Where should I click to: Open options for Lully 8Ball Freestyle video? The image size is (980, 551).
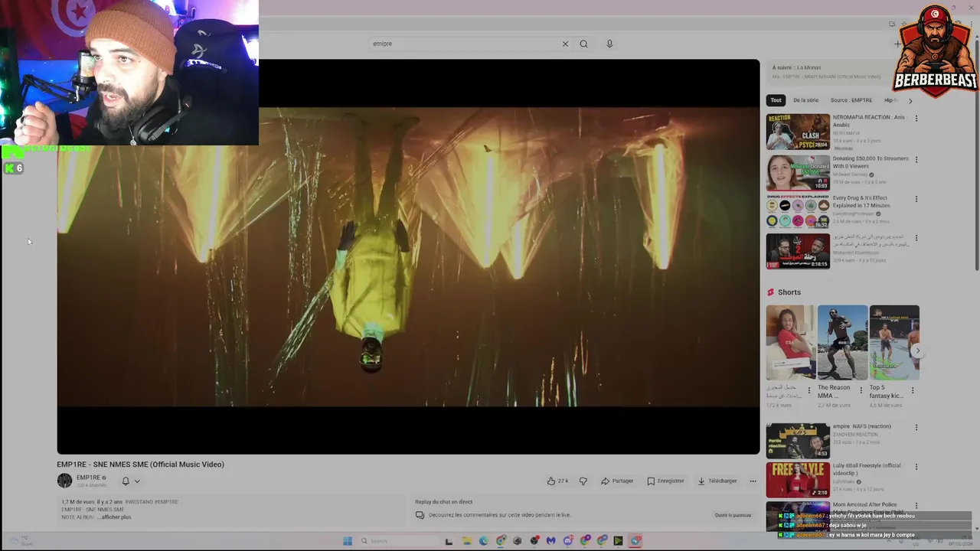(x=916, y=467)
